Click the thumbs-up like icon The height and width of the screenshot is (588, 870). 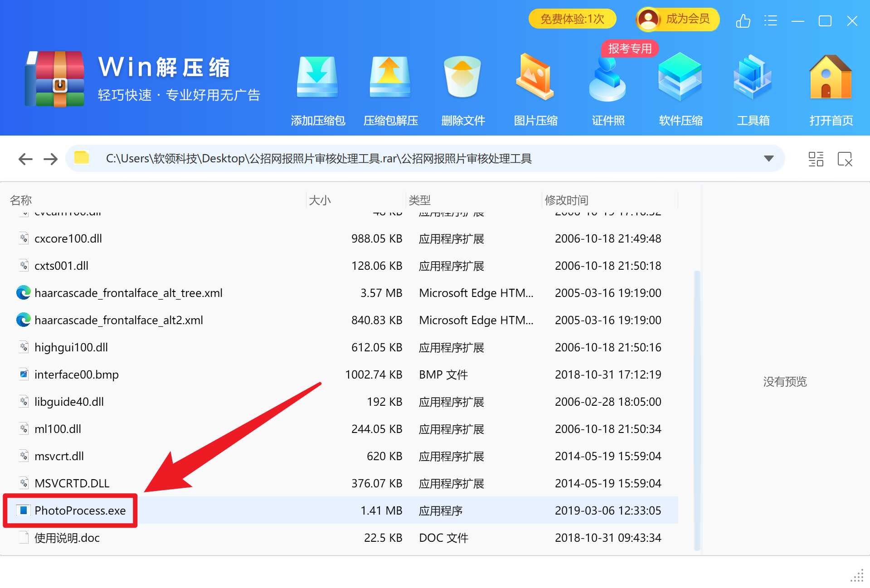tap(743, 21)
